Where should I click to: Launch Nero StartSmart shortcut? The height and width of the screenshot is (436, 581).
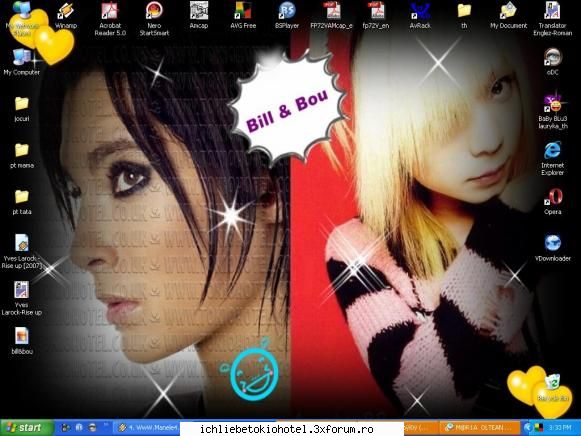154,19
